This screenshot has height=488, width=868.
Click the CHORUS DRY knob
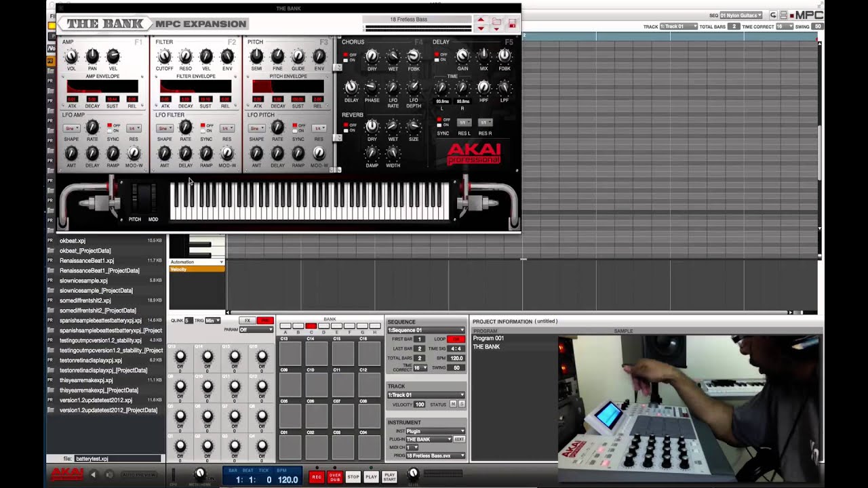tap(372, 56)
